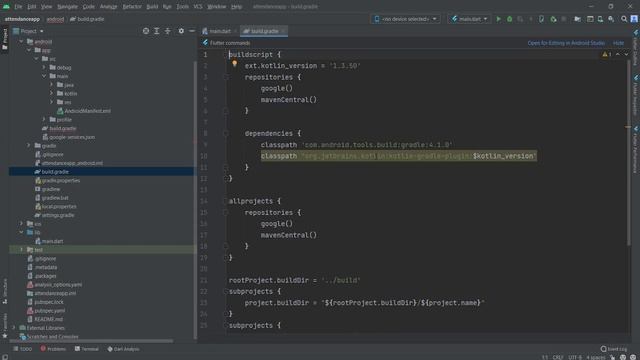Open the Terminal tool window tab
The width and height of the screenshot is (640, 360).
click(87, 349)
